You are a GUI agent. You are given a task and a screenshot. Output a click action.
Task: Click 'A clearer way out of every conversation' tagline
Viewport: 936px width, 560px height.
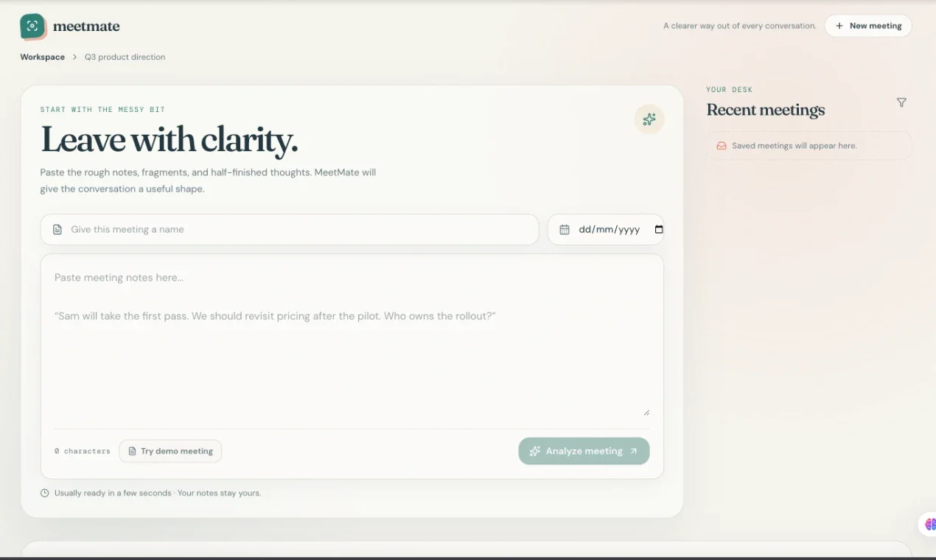click(740, 26)
